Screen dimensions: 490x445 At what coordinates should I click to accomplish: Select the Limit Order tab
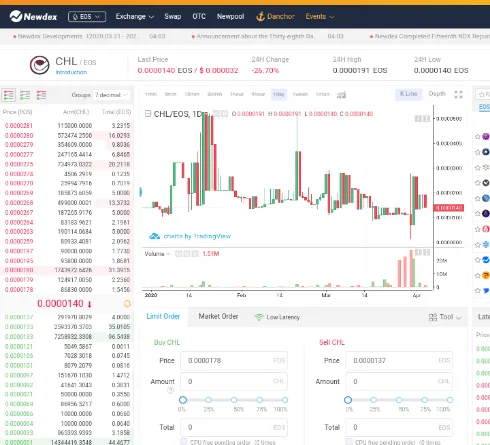163,316
